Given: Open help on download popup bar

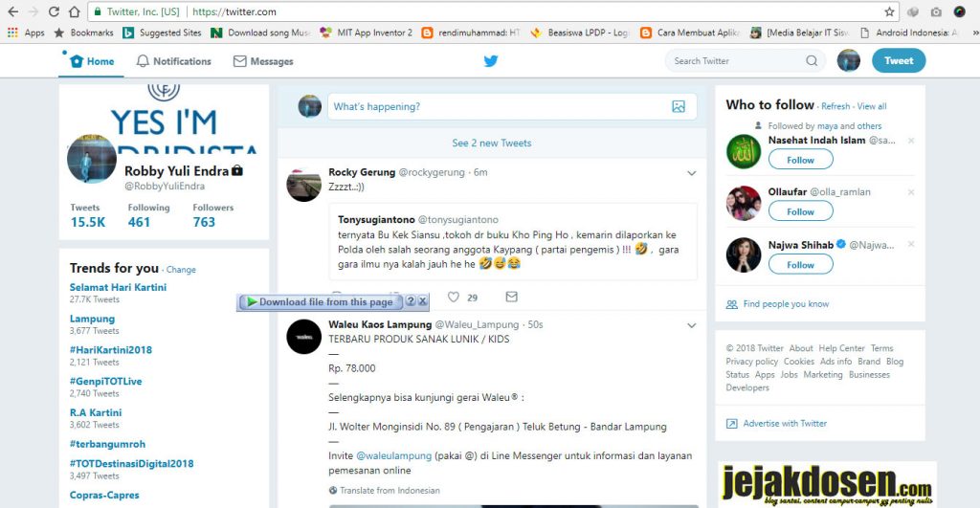Looking at the screenshot, I should pyautogui.click(x=411, y=301).
